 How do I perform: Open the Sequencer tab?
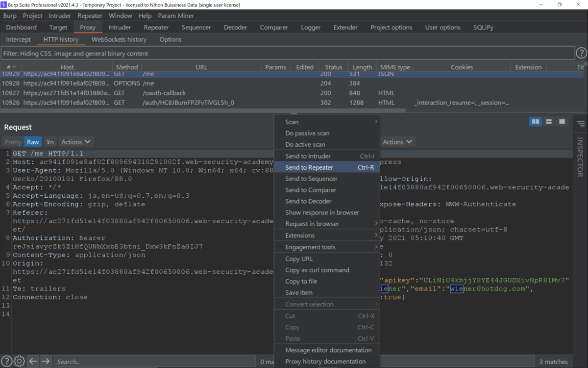tap(196, 27)
